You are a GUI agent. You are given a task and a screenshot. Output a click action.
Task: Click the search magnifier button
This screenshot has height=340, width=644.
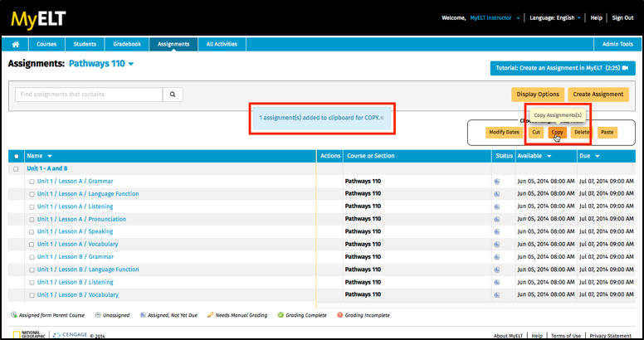point(173,95)
